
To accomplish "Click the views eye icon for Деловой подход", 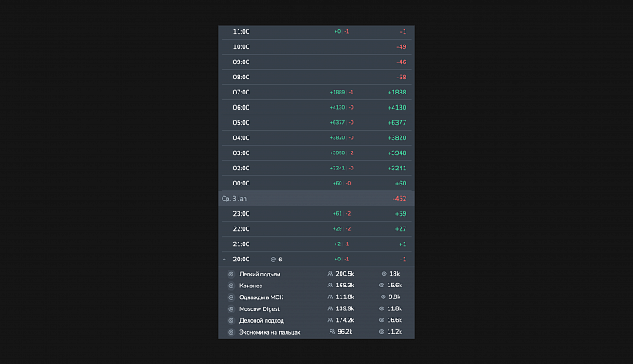I will click(383, 321).
